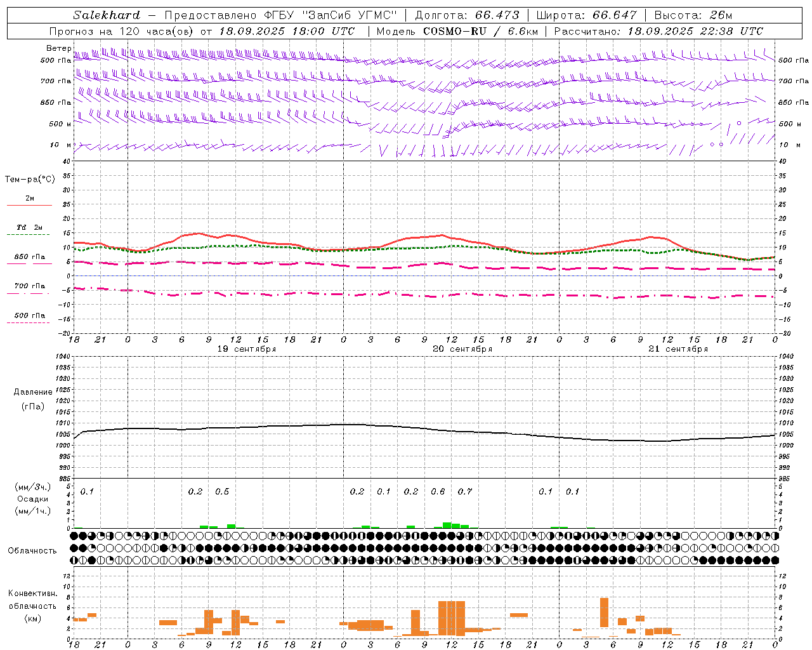Click the 'Облачность' cloud cover label
The width and height of the screenshot is (812, 650).
click(32, 551)
